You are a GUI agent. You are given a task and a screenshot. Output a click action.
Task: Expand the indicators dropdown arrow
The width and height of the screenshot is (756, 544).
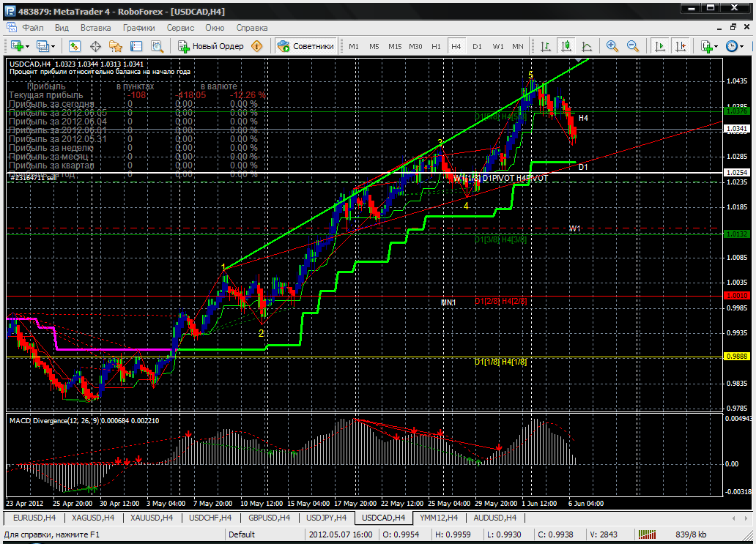point(716,47)
